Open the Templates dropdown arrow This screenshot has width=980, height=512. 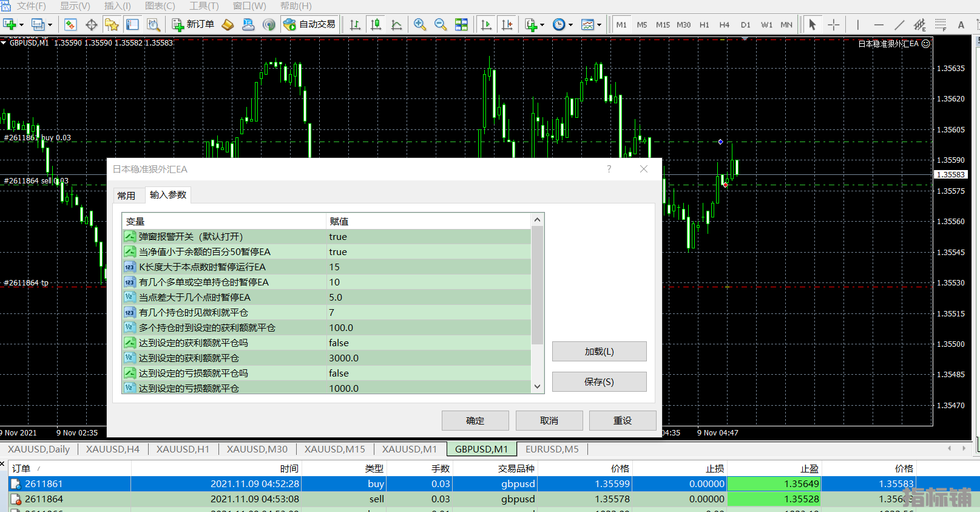pos(599,25)
